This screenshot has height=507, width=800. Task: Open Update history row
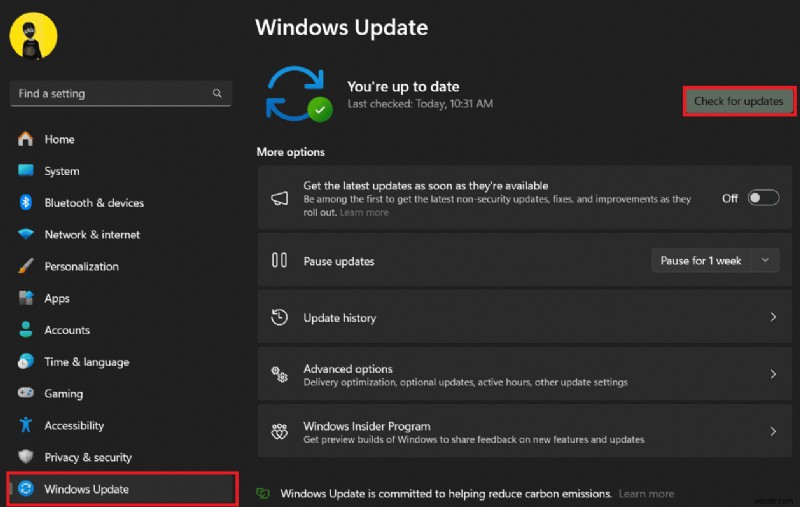[x=524, y=317]
